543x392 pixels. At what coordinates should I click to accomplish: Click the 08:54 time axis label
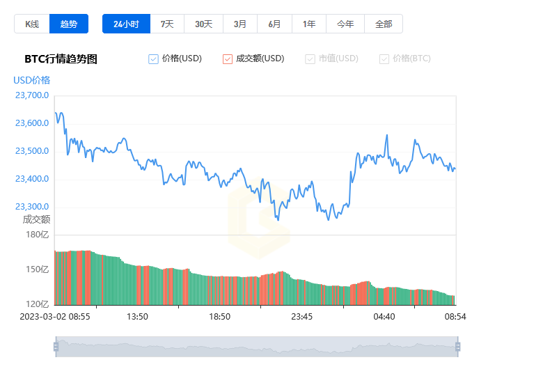click(455, 317)
